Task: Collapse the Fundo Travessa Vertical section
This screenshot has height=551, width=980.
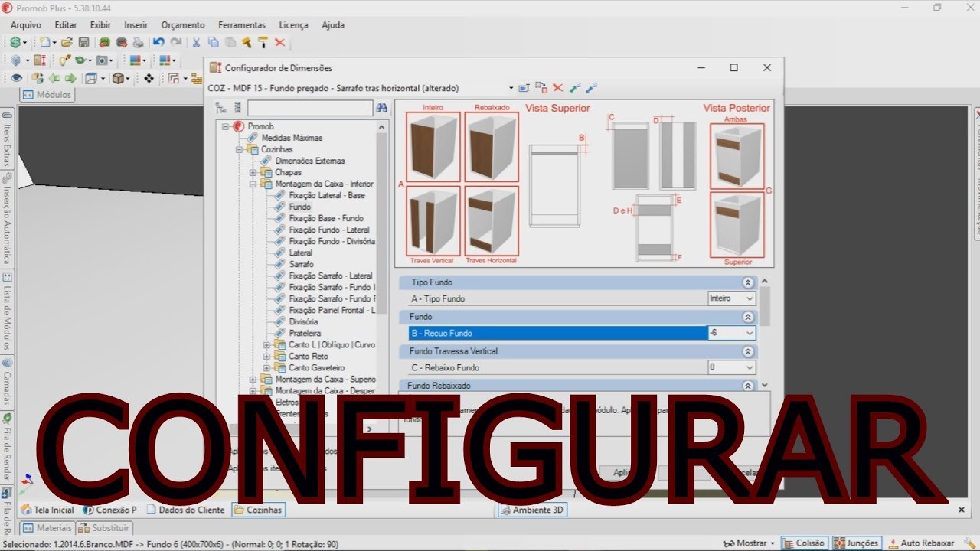Action: (748, 351)
